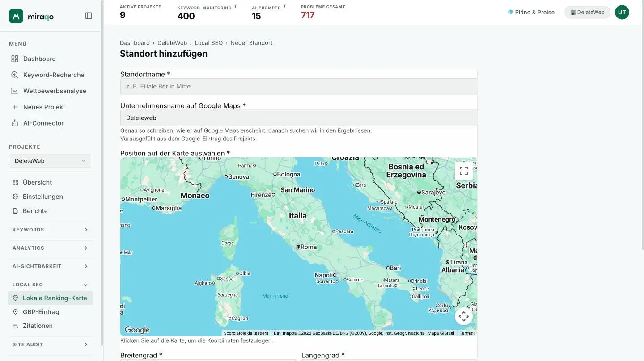
Task: Click the problems count 717
Action: [x=308, y=15]
